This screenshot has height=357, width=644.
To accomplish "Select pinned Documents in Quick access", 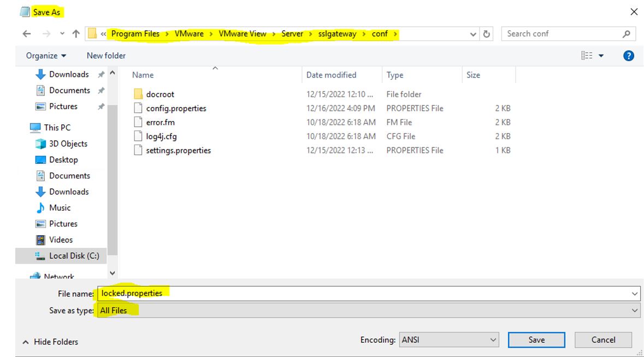I will coord(69,90).
